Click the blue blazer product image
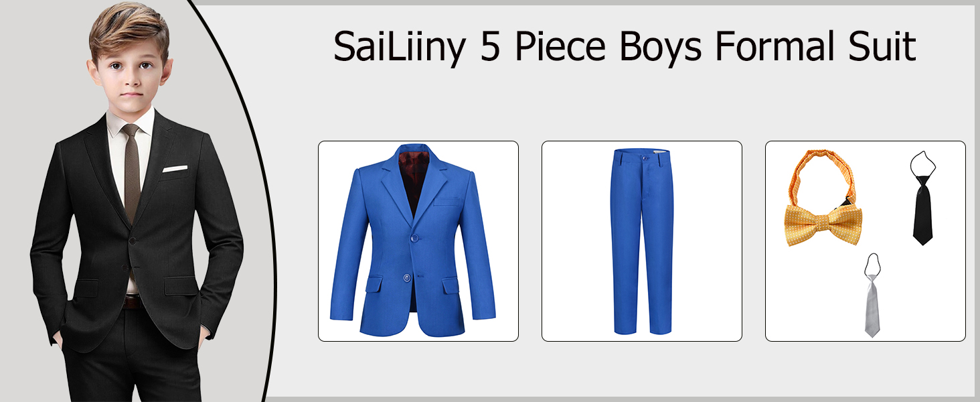980x402 pixels. click(413, 241)
